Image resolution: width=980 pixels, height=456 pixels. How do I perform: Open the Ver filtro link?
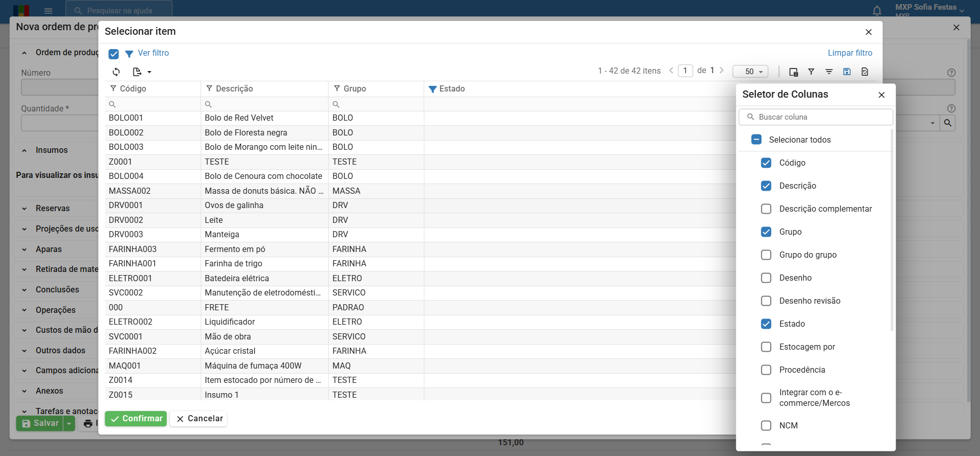[153, 53]
